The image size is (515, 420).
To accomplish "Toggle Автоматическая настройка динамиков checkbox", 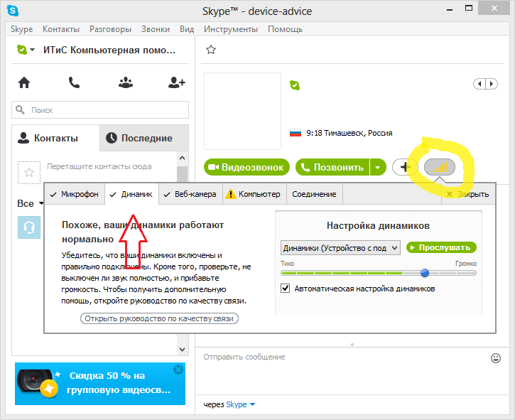I will click(285, 289).
